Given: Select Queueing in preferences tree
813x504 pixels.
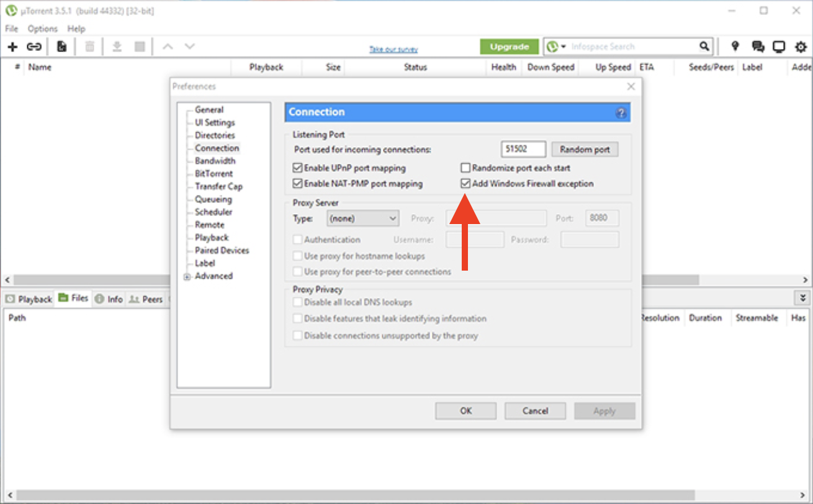Looking at the screenshot, I should pos(213,199).
